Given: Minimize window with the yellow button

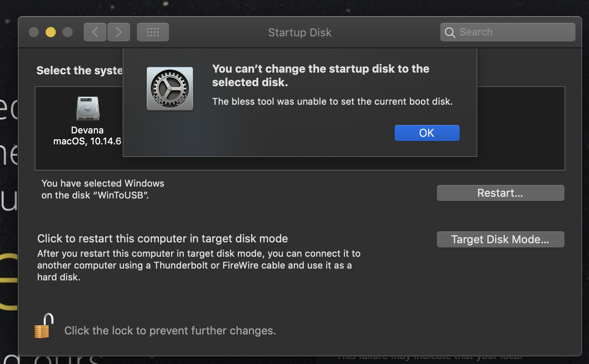Looking at the screenshot, I should coord(51,33).
